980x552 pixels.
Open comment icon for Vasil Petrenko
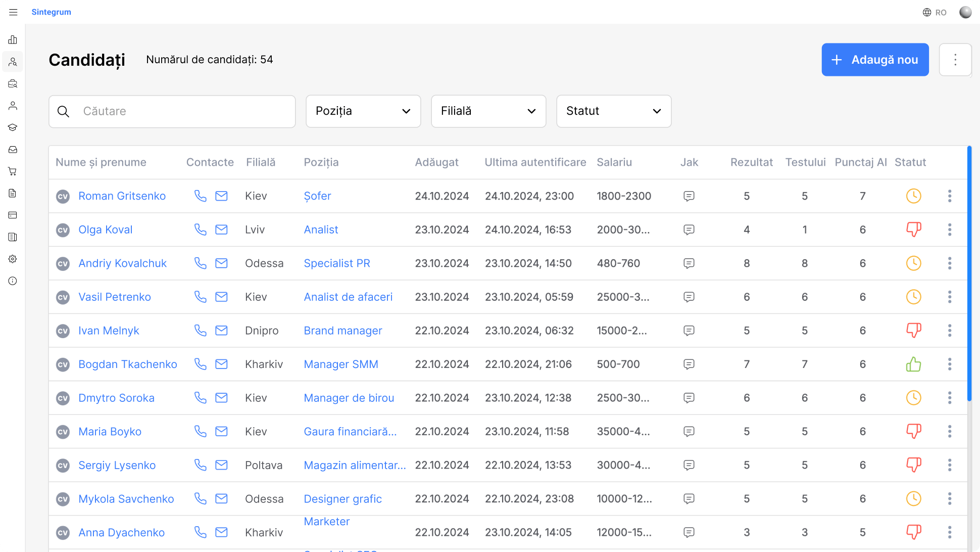[689, 297]
